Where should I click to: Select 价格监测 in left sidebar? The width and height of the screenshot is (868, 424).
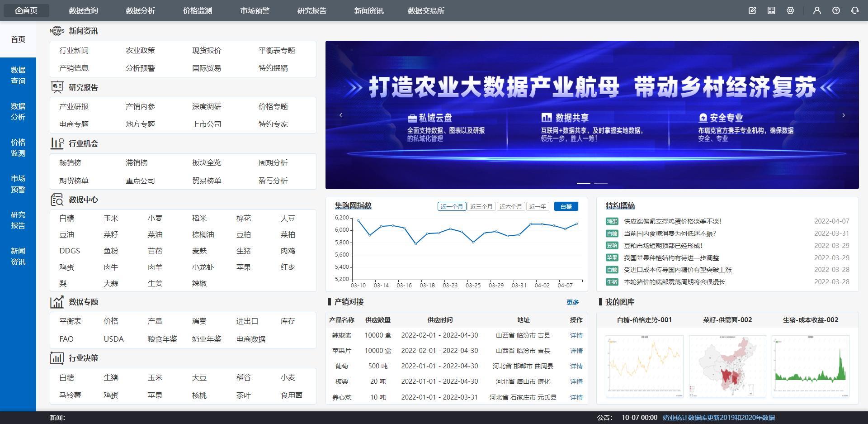coord(18,148)
